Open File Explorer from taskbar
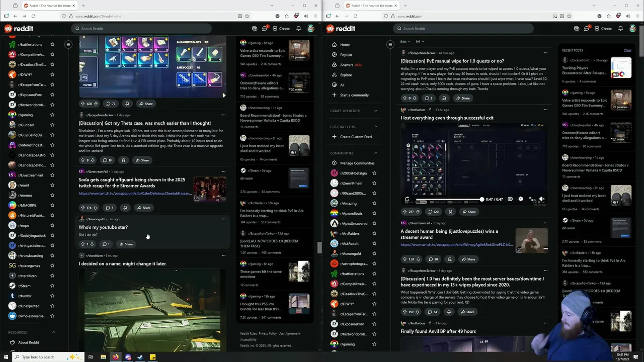This screenshot has height=362, width=644. coord(103,357)
